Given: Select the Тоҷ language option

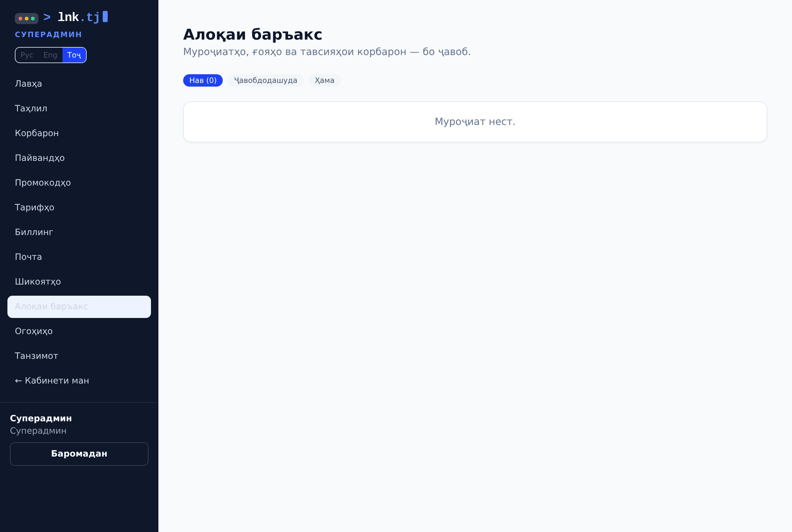Looking at the screenshot, I should coord(74,55).
